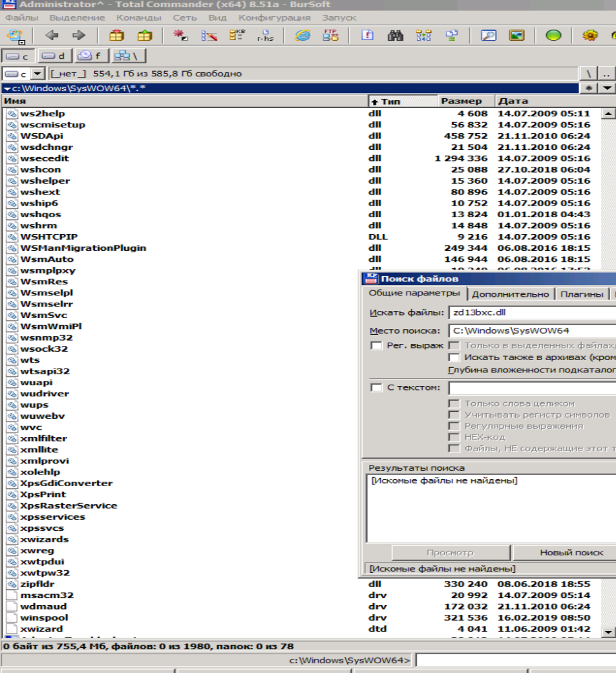The width and height of the screenshot is (616, 673).
Task: Toggle HEX-код checkbox
Action: coord(454,438)
